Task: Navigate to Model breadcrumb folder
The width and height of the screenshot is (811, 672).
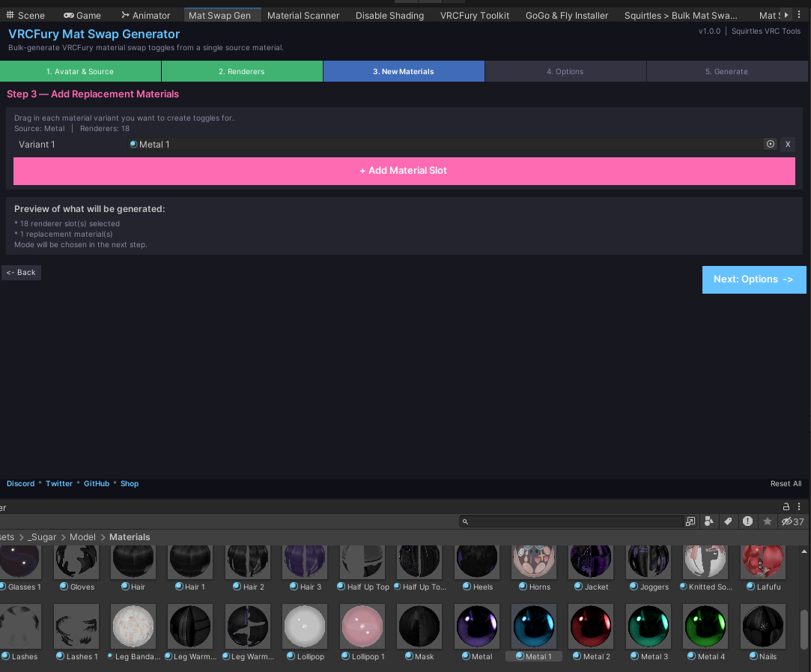Action: [83, 537]
